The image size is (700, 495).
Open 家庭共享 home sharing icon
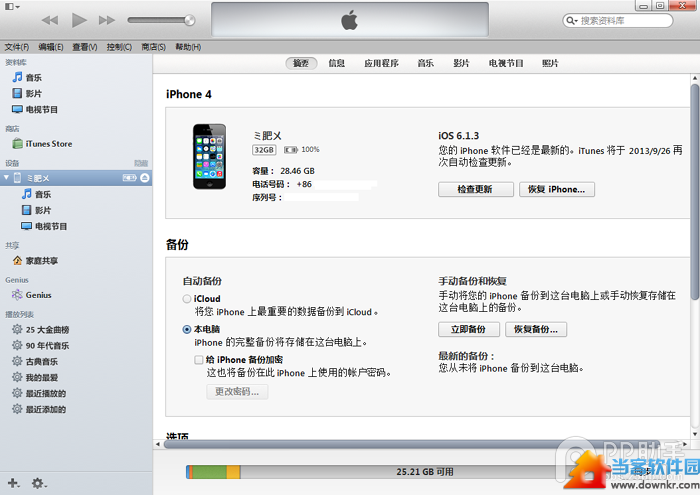pyautogui.click(x=17, y=261)
